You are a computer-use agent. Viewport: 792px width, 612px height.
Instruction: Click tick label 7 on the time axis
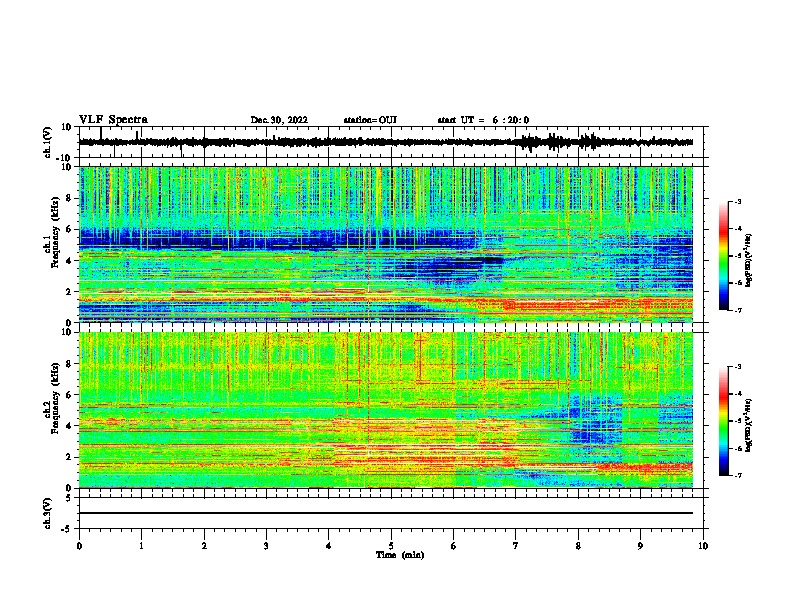coord(516,546)
